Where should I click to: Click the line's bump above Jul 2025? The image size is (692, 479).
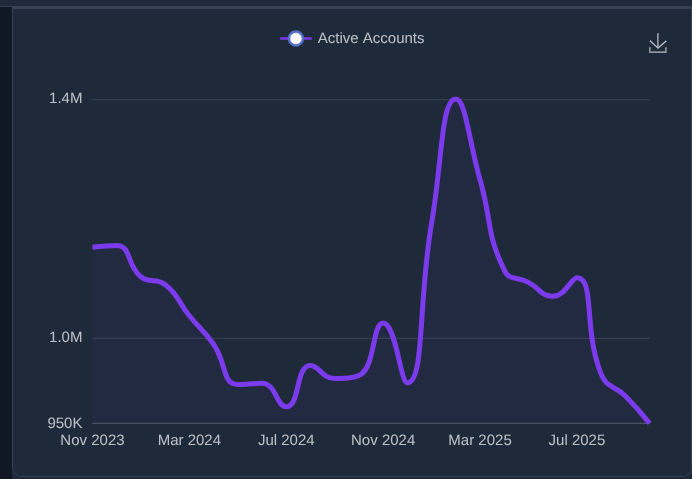577,278
